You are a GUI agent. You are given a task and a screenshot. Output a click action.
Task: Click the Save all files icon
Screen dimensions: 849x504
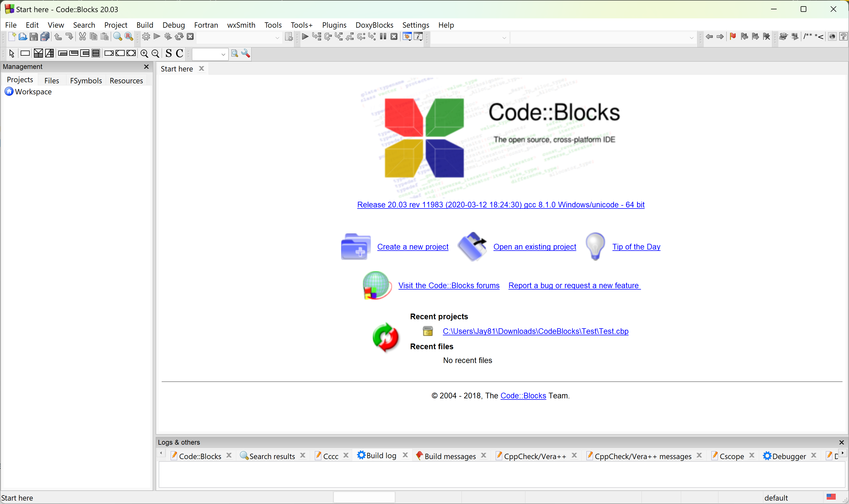45,37
